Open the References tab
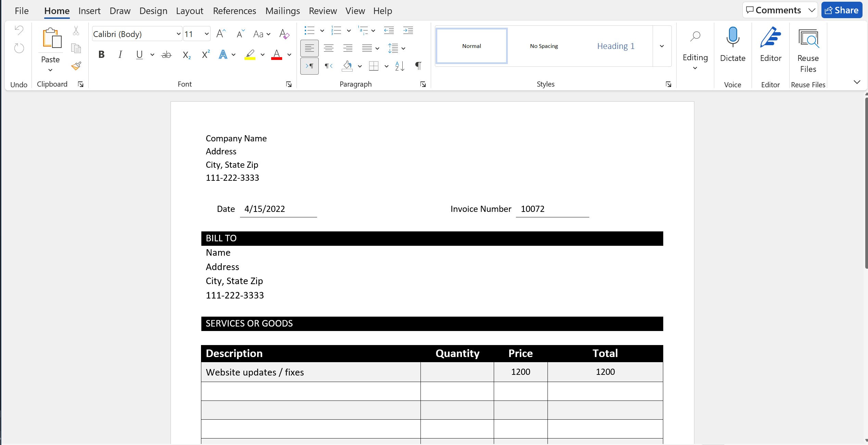Screen dimensions: 868x445 coord(234,11)
